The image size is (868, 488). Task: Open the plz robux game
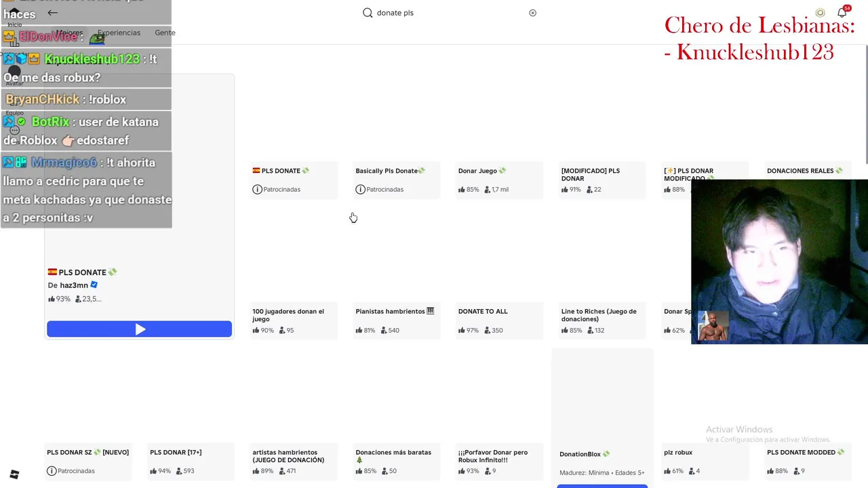coord(678,452)
